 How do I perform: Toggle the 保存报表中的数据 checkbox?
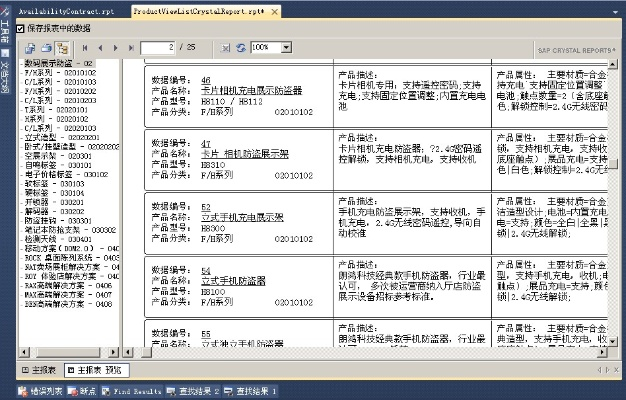point(21,29)
